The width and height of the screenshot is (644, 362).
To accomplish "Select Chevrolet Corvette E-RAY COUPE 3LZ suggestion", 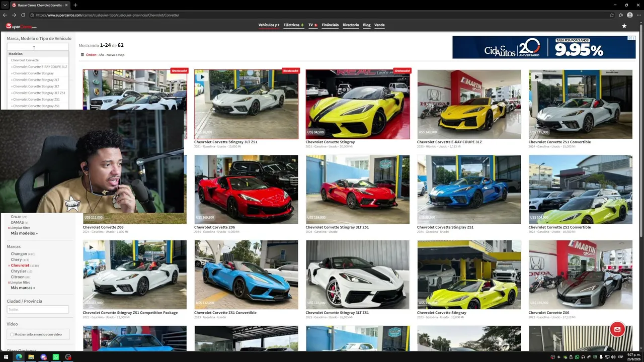I will [40, 67].
